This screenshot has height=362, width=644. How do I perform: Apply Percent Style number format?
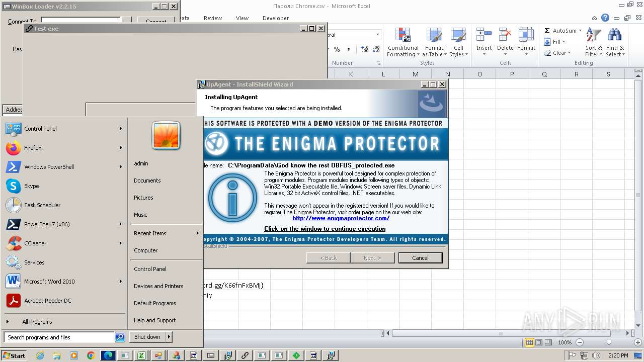click(337, 49)
